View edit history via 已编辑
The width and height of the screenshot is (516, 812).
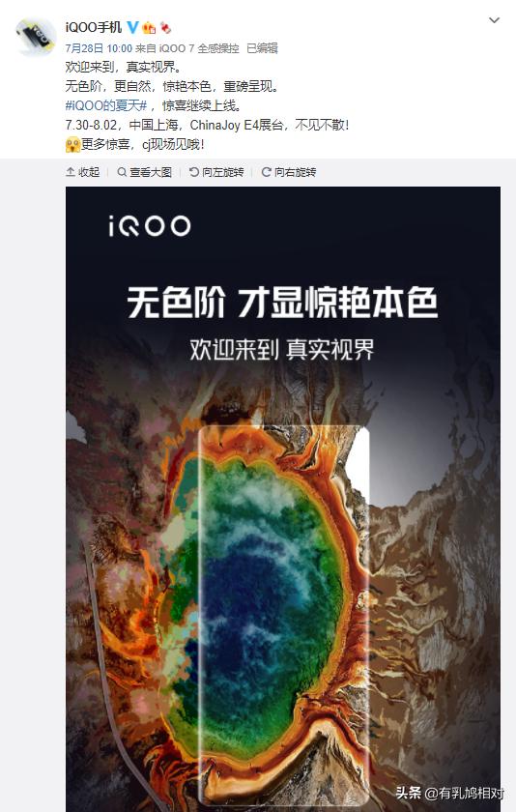(x=262, y=48)
